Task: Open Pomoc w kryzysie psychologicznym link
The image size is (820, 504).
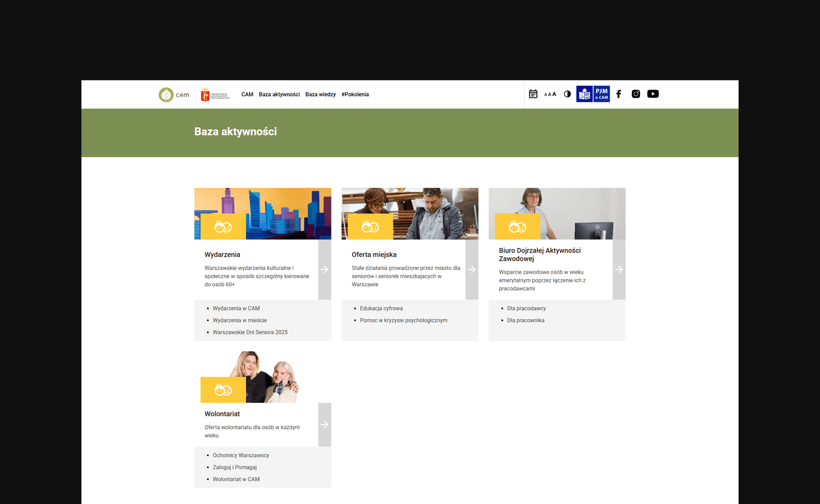Action: (x=403, y=320)
